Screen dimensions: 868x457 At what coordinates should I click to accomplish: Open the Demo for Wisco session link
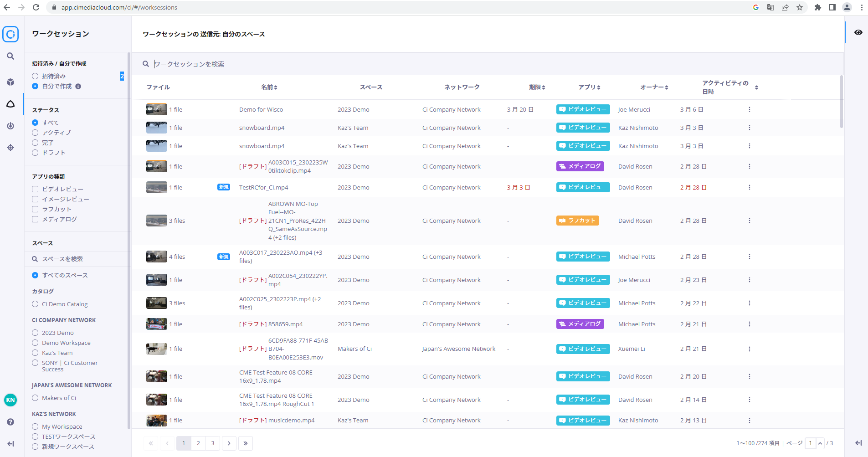[x=261, y=109]
